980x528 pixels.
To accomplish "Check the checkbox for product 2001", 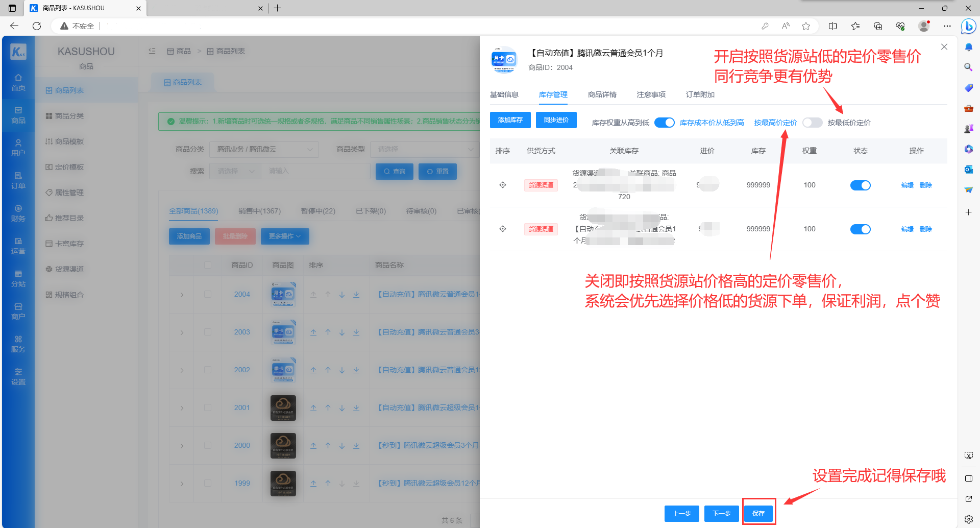I will (208, 407).
